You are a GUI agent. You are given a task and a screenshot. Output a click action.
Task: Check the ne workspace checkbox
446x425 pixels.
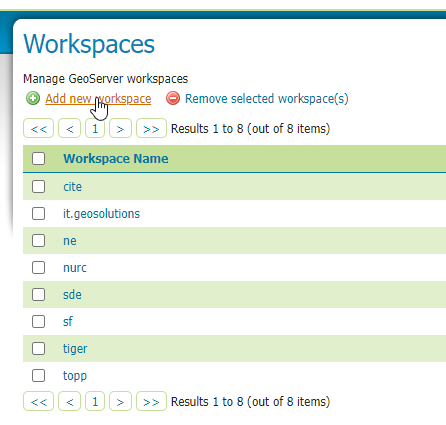38,241
